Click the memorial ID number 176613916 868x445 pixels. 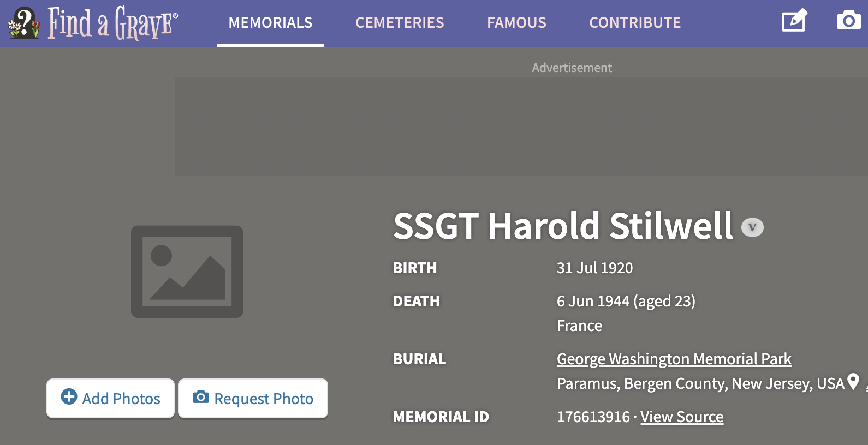coord(593,417)
